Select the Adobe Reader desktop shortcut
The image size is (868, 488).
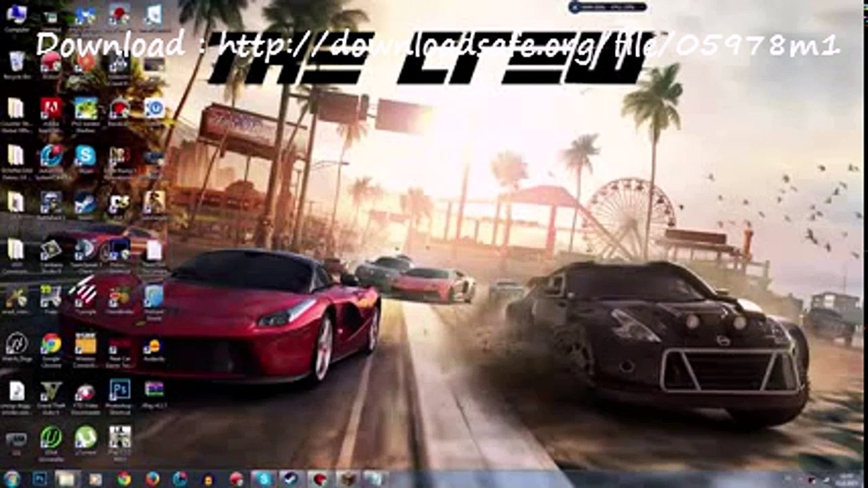pyautogui.click(x=51, y=112)
